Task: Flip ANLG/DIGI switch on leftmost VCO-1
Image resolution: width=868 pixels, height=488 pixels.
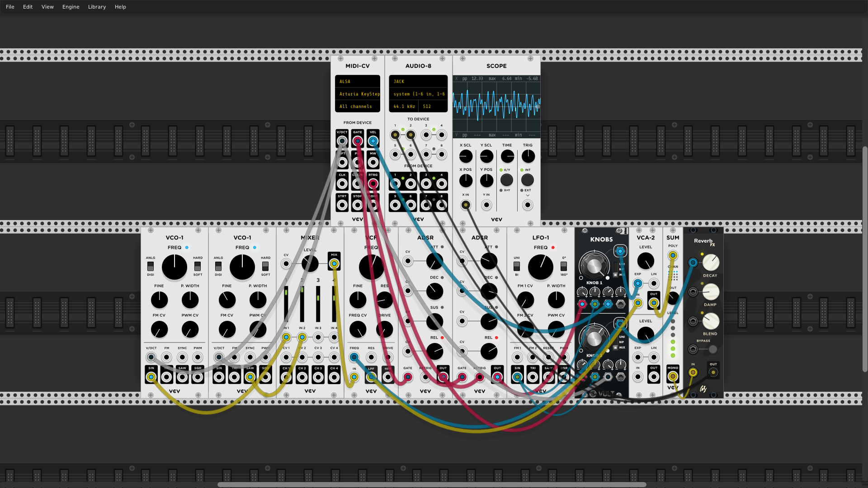Action: (151, 266)
